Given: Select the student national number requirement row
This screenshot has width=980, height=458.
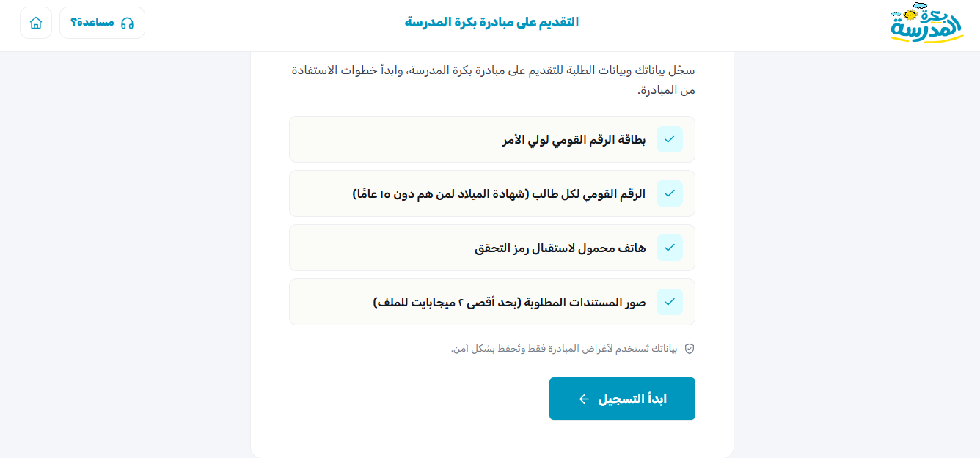Looking at the screenshot, I should click(x=492, y=193).
